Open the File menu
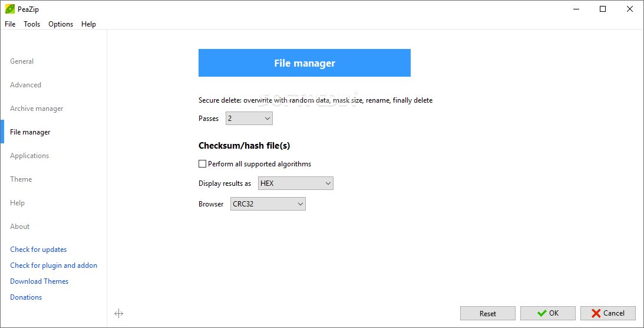 pyautogui.click(x=10, y=24)
